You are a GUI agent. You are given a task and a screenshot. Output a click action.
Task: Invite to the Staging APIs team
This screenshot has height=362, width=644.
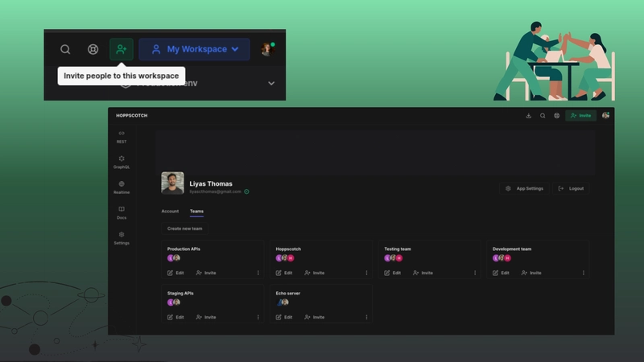[x=206, y=317]
